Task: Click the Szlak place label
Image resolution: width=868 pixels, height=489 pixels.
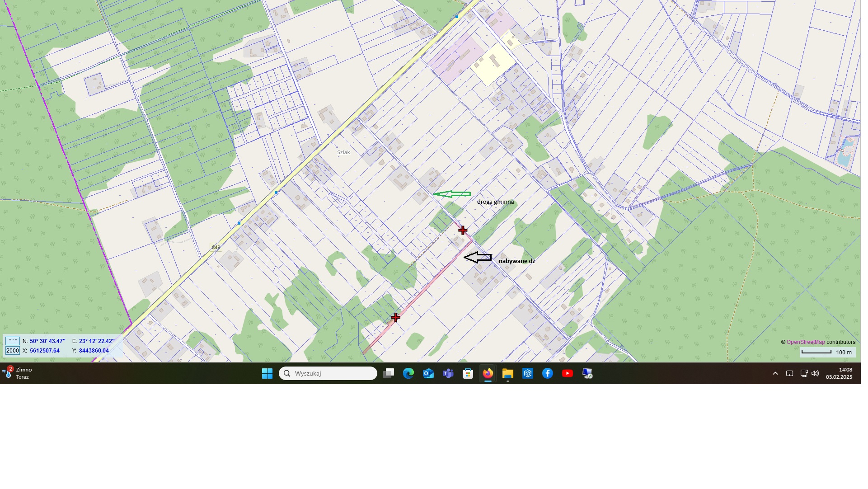Action: (x=343, y=152)
